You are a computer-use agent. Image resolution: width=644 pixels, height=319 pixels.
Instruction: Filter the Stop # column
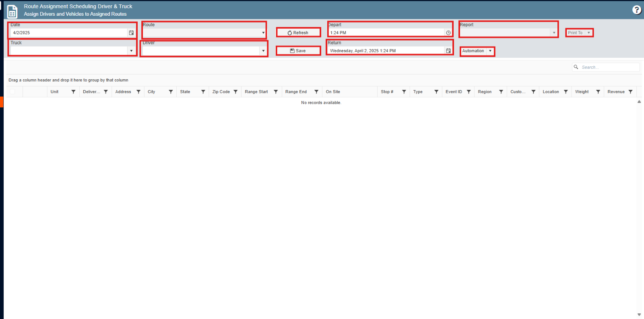click(404, 92)
